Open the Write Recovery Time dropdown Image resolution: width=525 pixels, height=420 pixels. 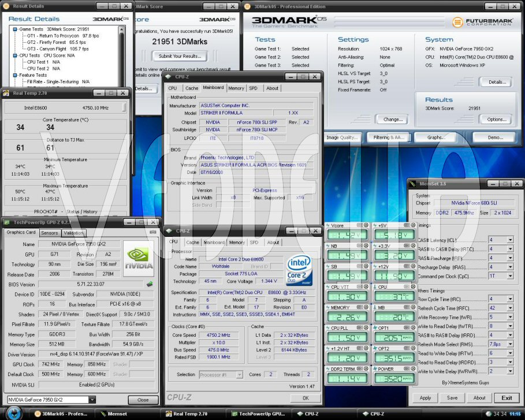[510, 317]
